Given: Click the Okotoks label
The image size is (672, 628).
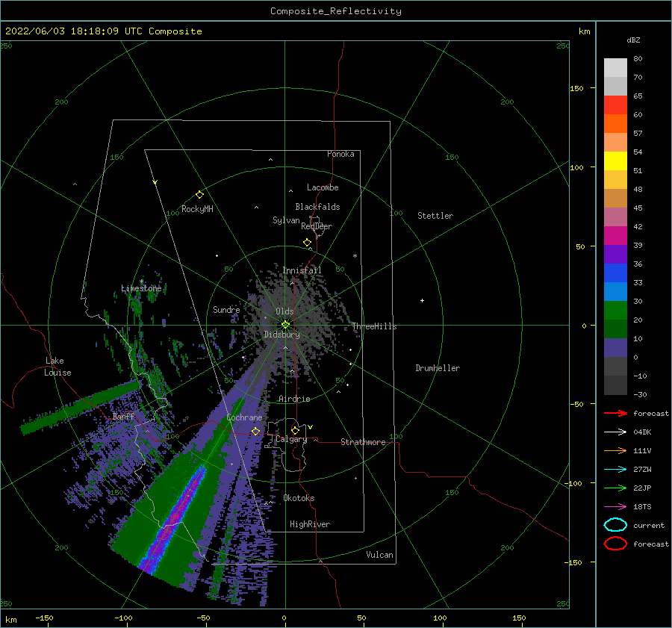Looking at the screenshot, I should coord(299,498).
